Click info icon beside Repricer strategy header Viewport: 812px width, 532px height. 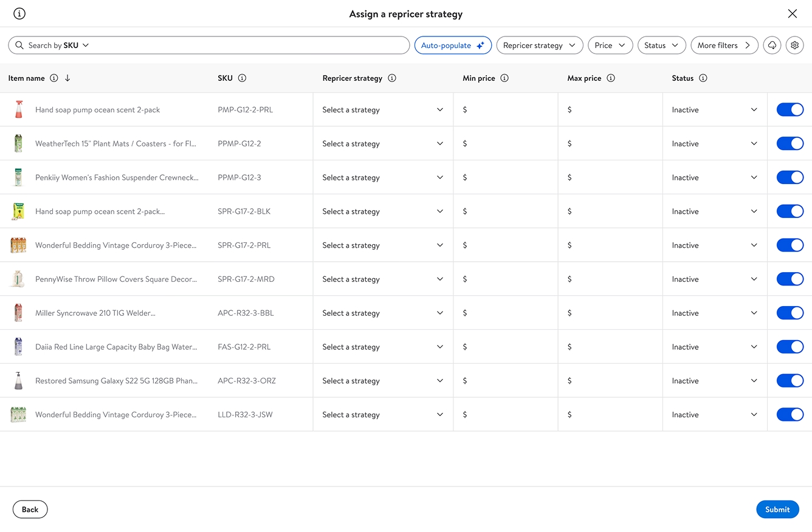[x=392, y=78]
